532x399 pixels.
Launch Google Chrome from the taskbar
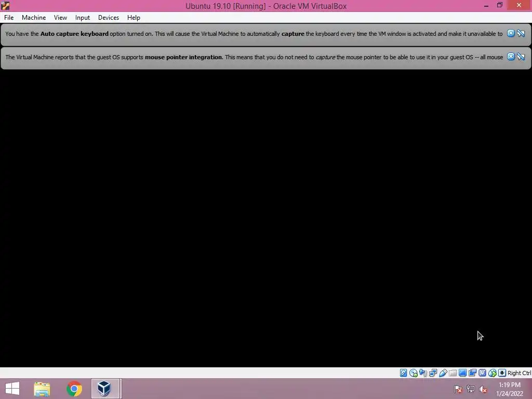74,389
